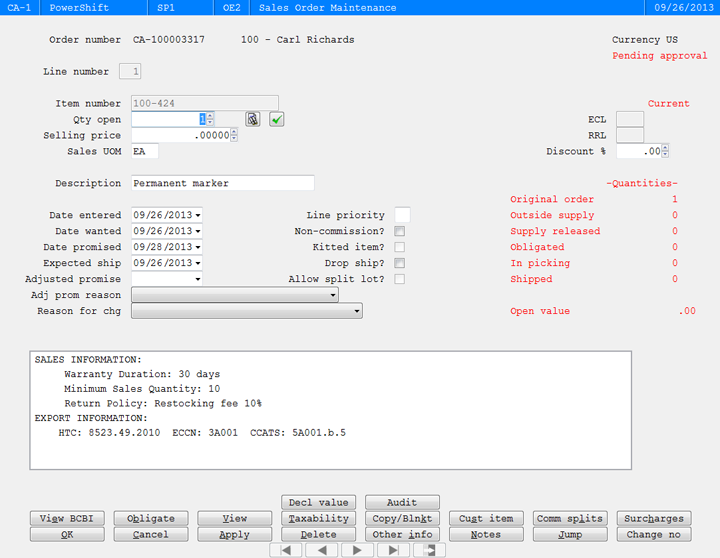The width and height of the screenshot is (720, 558).
Task: Click the Change no button
Action: pyautogui.click(x=654, y=535)
